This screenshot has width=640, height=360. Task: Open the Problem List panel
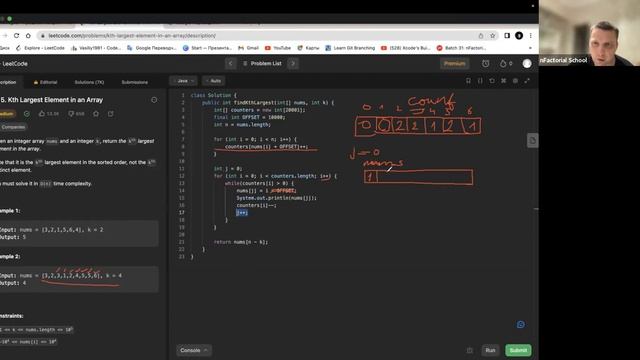[262, 63]
